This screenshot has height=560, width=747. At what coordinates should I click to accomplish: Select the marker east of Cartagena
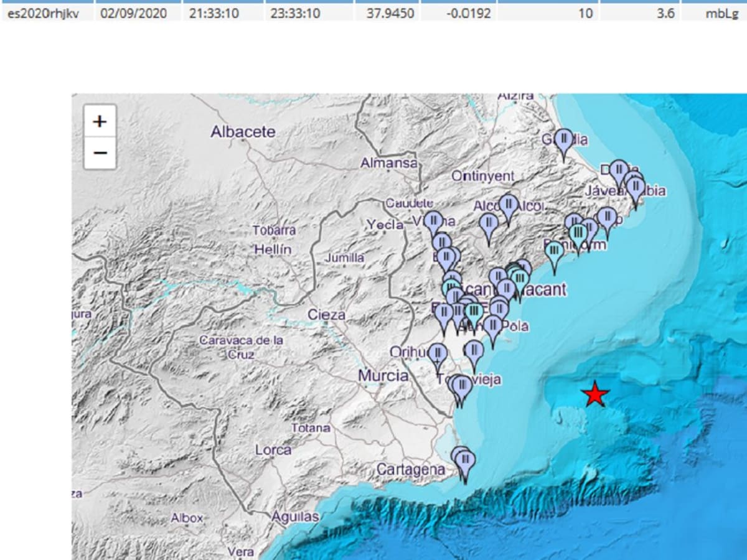465,463
